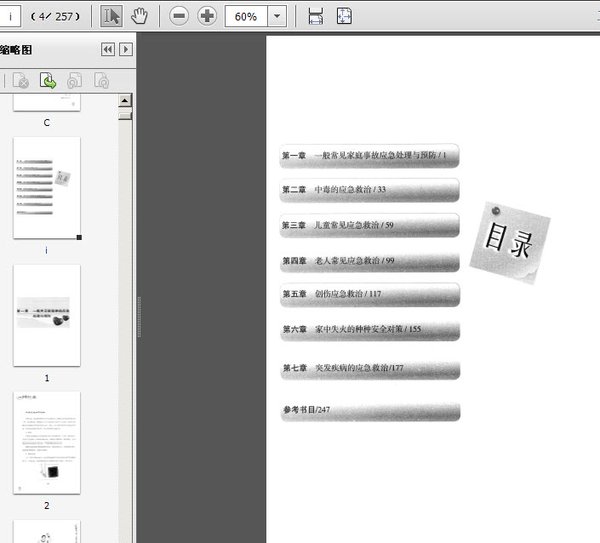This screenshot has height=543, width=600.
Task: Click thumbnail scrollbar up arrow
Action: [125, 100]
